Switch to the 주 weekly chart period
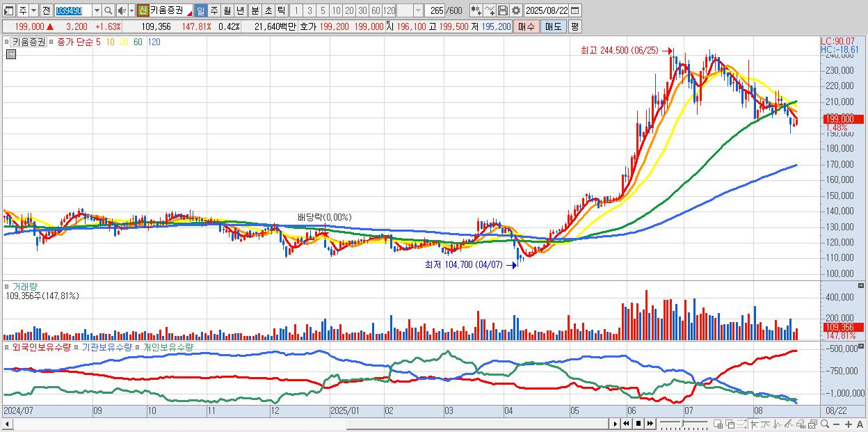Viewport: 868px width, 432px height. [x=214, y=10]
